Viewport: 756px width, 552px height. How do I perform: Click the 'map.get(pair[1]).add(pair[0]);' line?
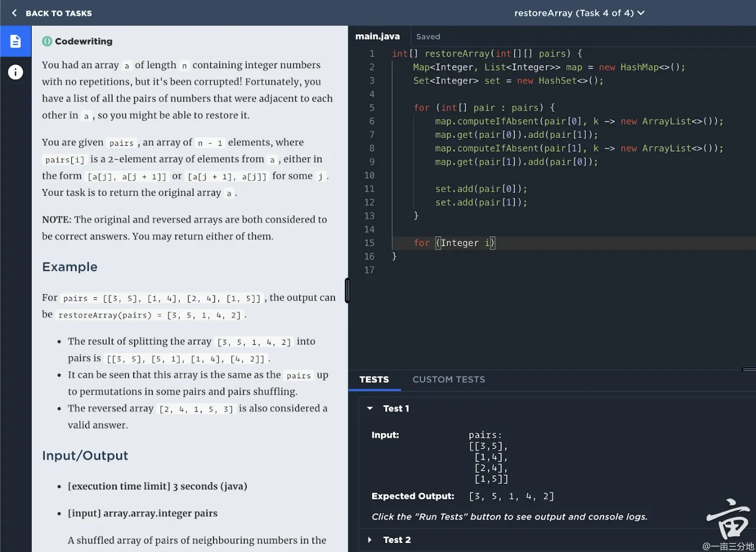point(516,162)
